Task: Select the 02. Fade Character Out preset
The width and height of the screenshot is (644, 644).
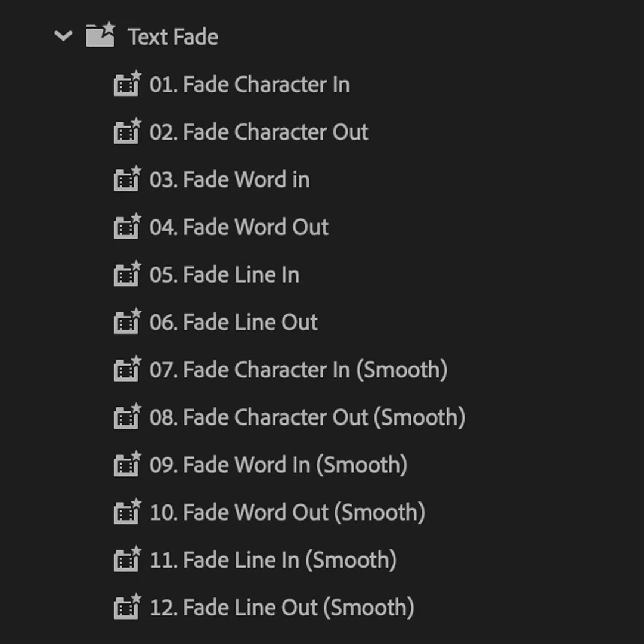Action: point(259,132)
